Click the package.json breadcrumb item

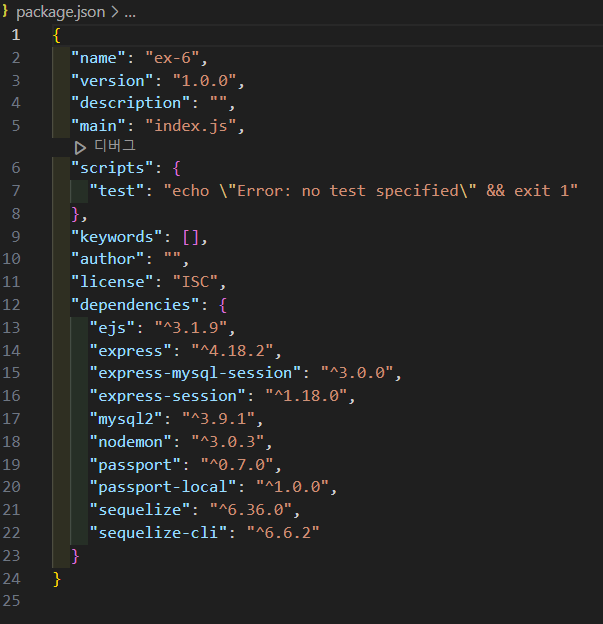pos(60,12)
